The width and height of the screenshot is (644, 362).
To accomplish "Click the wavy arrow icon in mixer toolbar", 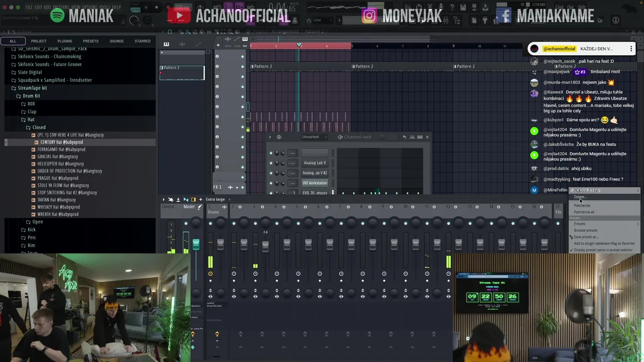I will 171,200.
